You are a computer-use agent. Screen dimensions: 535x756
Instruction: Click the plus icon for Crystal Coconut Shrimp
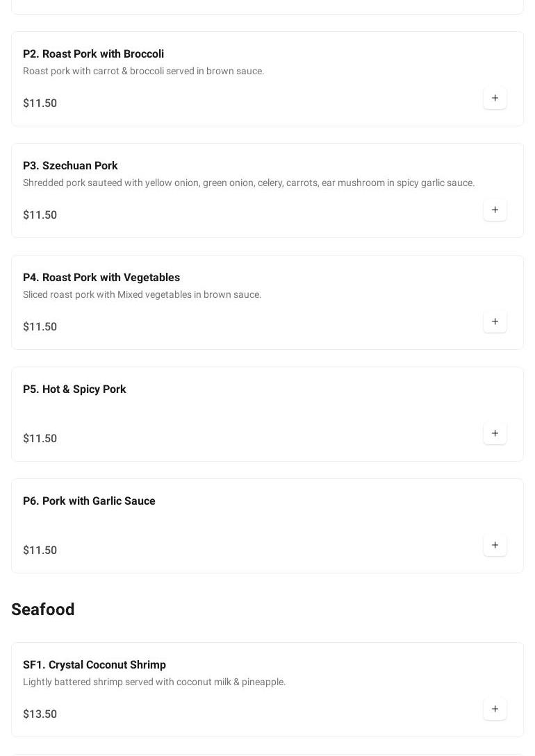click(495, 709)
